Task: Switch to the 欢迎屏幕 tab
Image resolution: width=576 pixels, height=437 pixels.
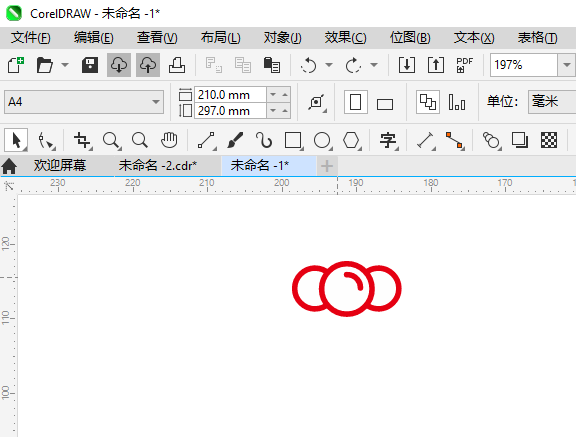Action: (60, 166)
